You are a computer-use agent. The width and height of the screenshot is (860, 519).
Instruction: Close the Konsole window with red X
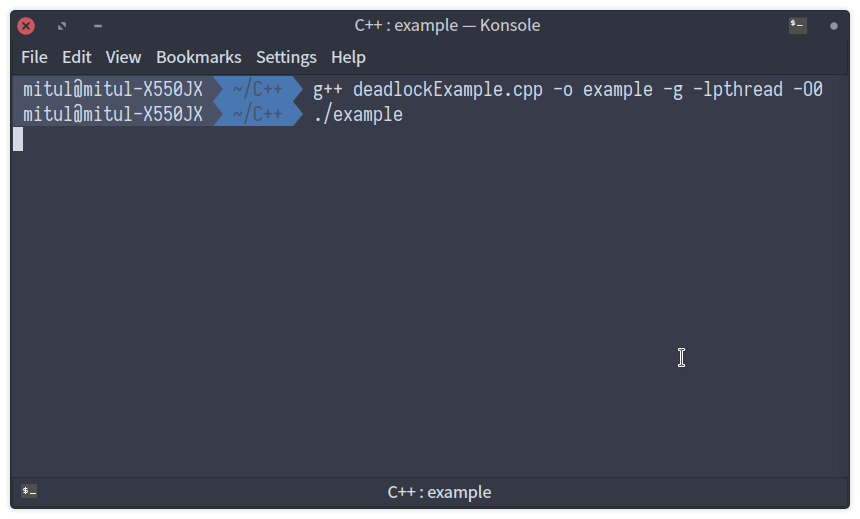click(x=26, y=26)
